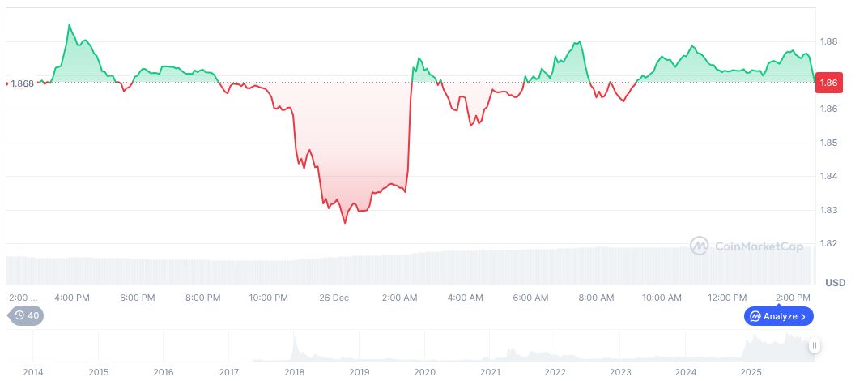Click the CoinMarketCap watermark logo
868x381 pixels.
click(x=747, y=246)
